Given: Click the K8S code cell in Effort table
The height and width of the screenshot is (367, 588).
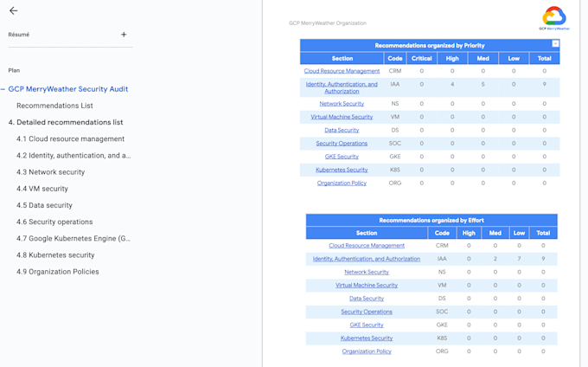Looking at the screenshot, I should 442,338.
